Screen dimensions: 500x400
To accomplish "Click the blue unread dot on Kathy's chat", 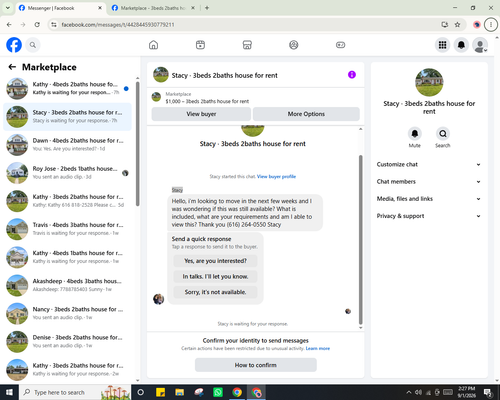I will 126,89.
